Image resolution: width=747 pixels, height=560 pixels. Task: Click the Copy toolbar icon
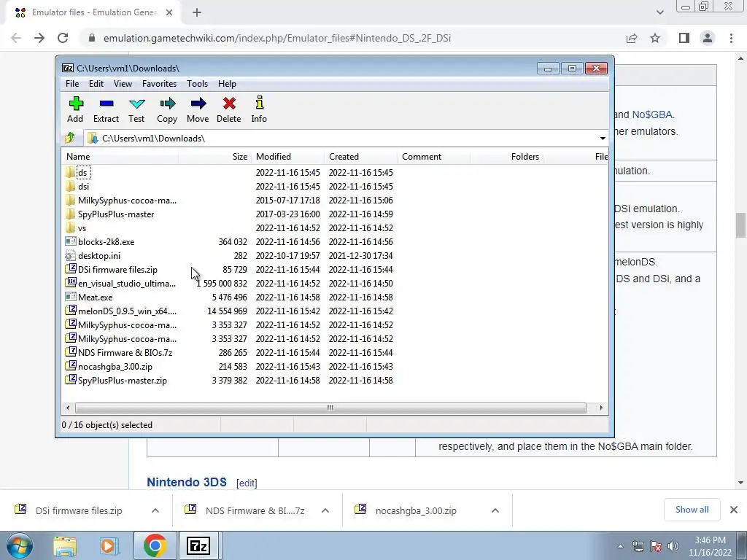tap(167, 104)
